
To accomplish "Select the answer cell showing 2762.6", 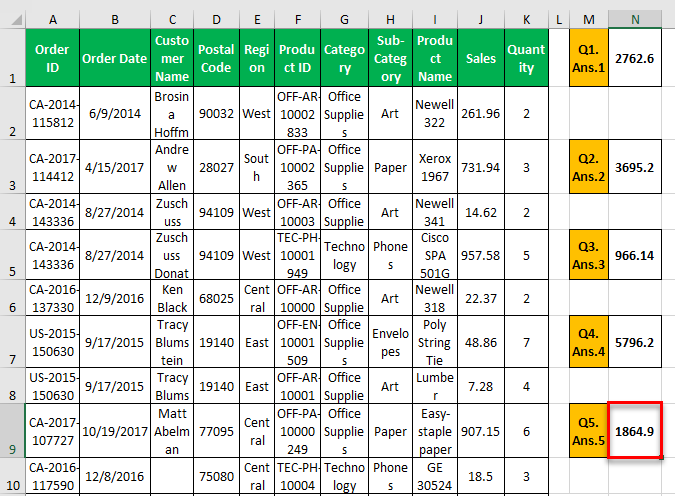I will click(635, 58).
